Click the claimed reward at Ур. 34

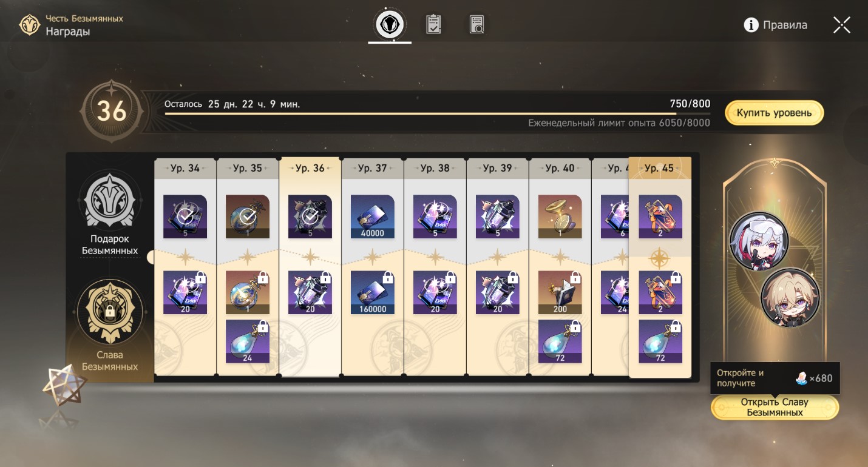tap(185, 217)
